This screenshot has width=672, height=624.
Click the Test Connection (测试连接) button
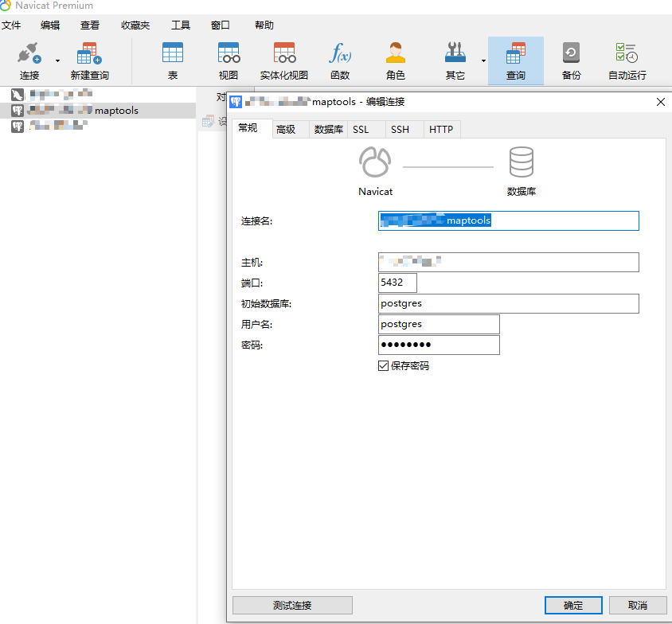point(292,605)
